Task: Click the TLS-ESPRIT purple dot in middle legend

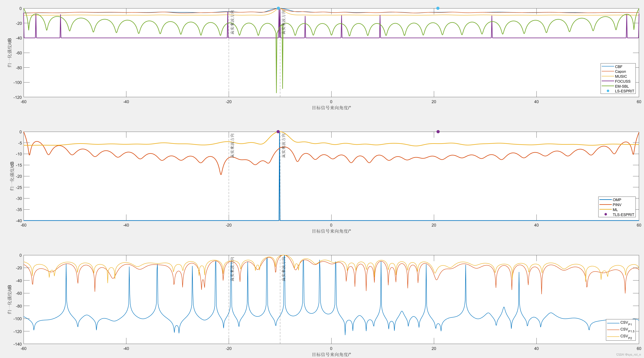Action: [606, 214]
